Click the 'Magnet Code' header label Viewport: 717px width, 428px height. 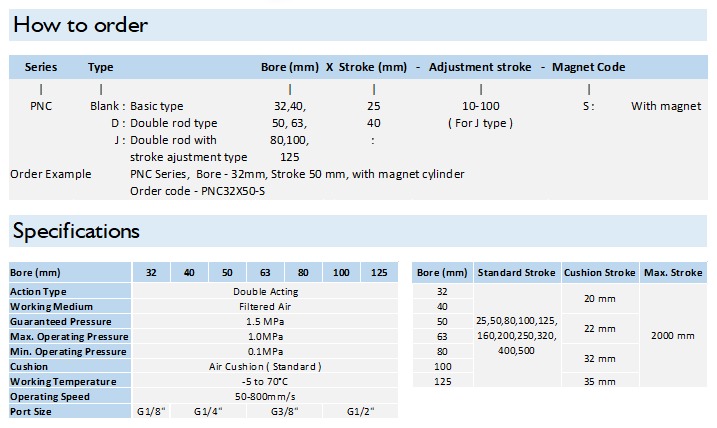point(589,67)
